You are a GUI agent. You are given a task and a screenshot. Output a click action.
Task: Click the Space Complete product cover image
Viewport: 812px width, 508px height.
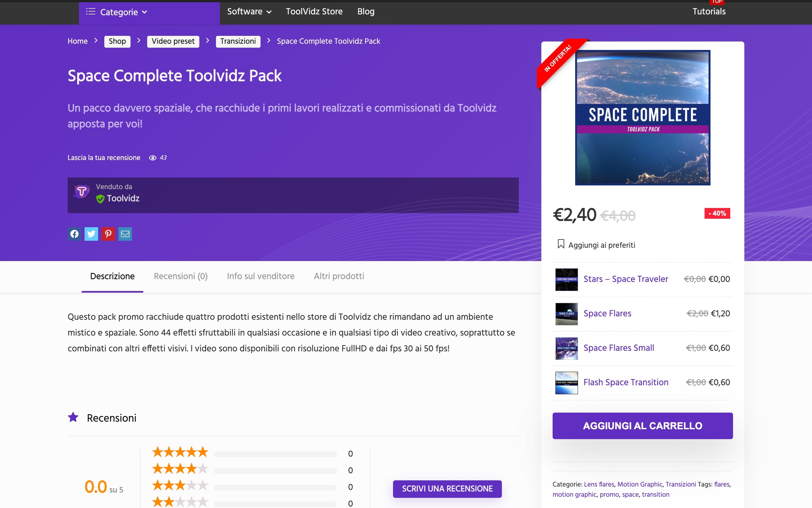pyautogui.click(x=643, y=118)
